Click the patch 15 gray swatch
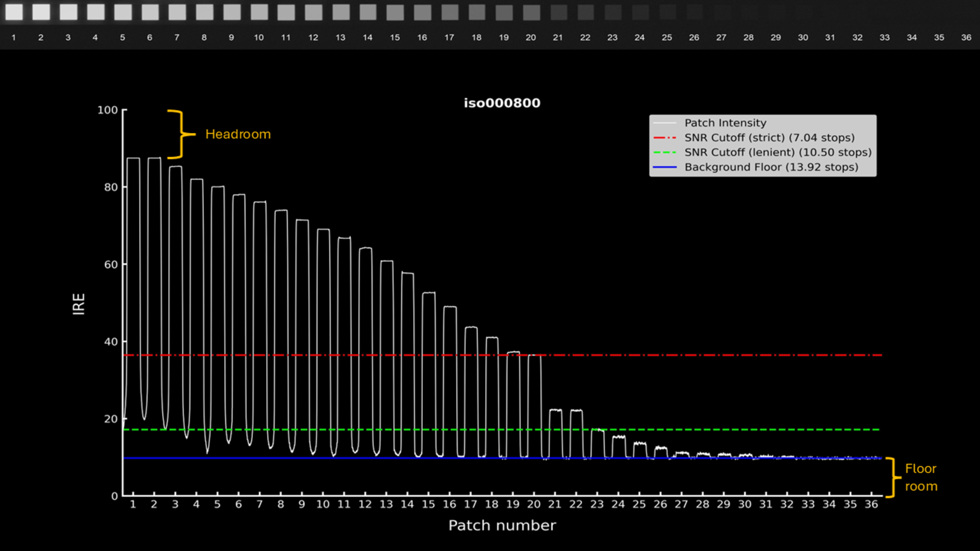This screenshot has height=551, width=980. 395,12
